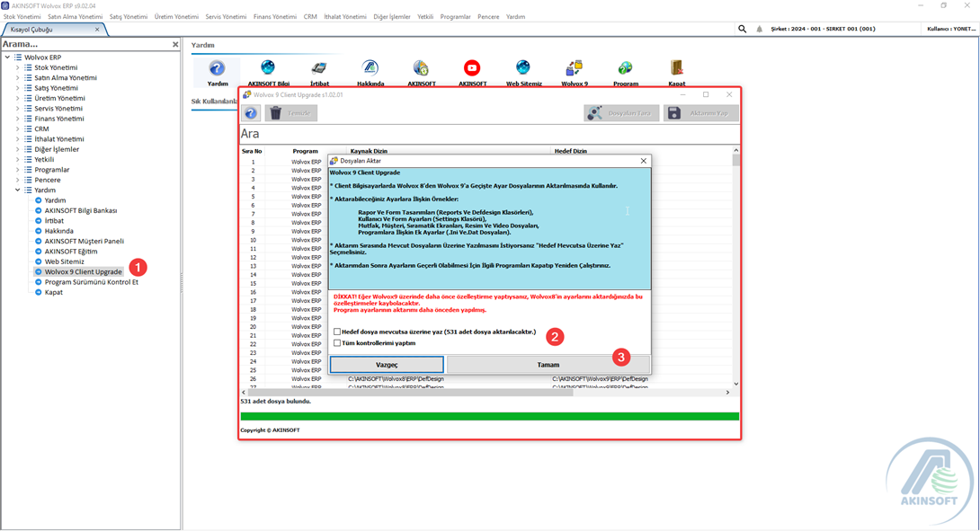Click the Hedef Dizin column header
Image resolution: width=980 pixels, height=531 pixels.
pos(571,151)
